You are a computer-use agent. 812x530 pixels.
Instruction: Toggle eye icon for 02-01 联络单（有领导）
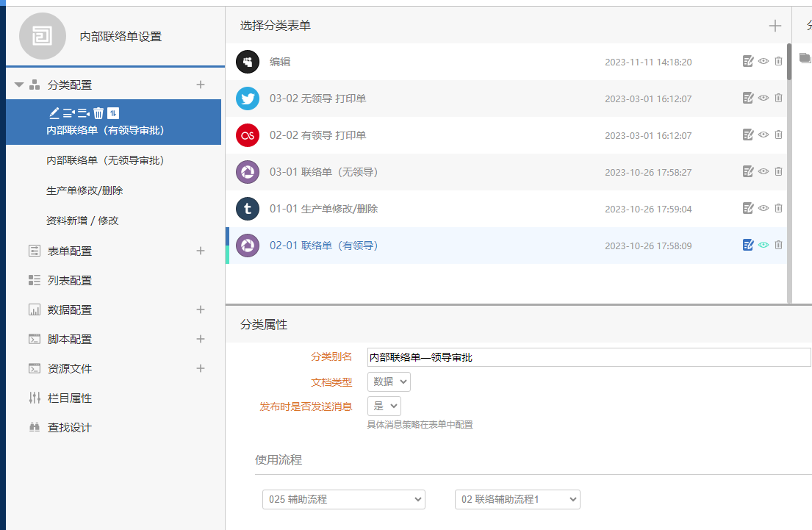point(764,245)
